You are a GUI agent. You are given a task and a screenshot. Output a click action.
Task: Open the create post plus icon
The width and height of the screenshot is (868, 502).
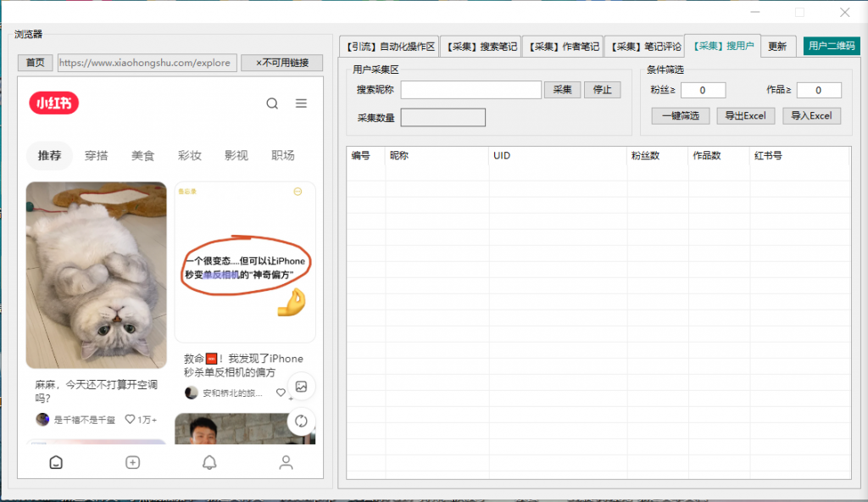click(x=132, y=462)
